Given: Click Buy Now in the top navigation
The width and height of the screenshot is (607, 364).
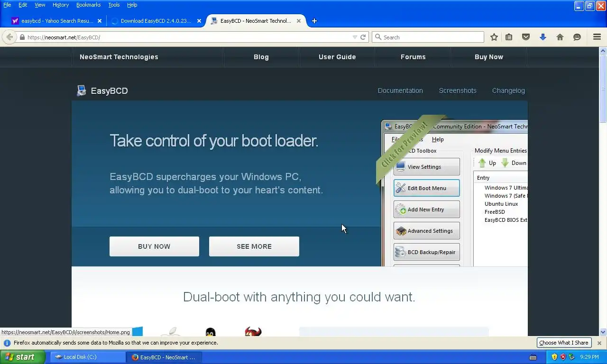Looking at the screenshot, I should coord(489,57).
